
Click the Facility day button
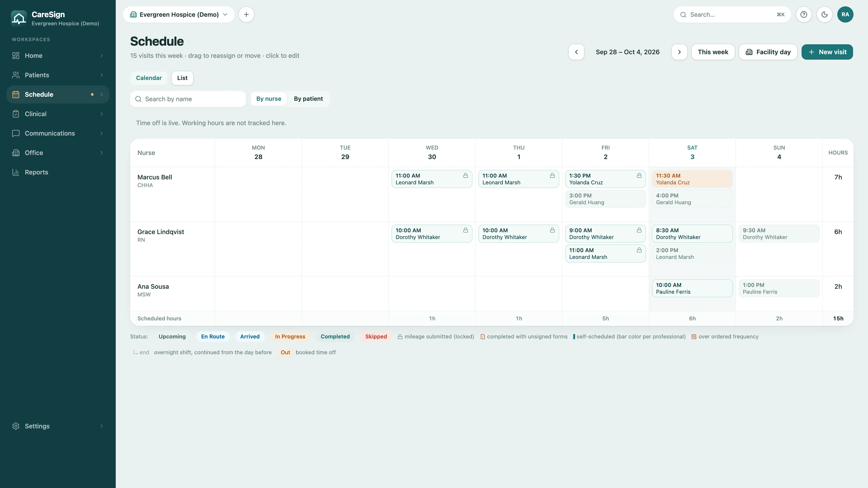coord(768,52)
